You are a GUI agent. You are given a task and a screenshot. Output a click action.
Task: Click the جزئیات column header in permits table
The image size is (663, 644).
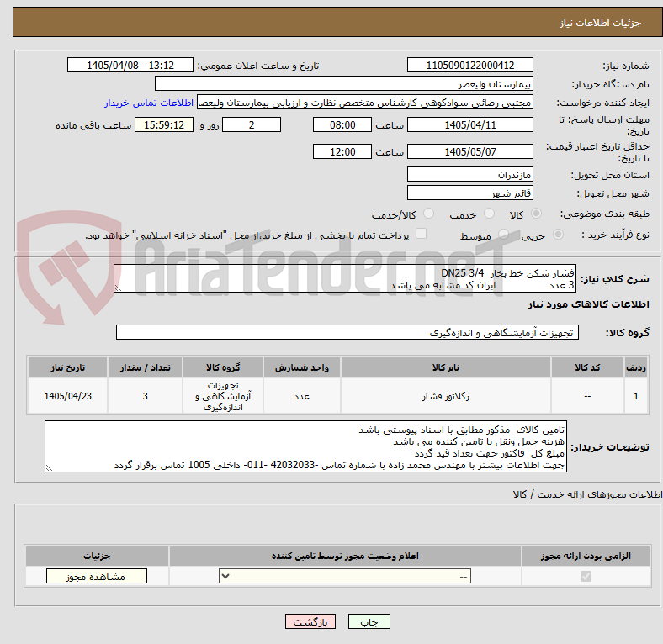pos(97,556)
